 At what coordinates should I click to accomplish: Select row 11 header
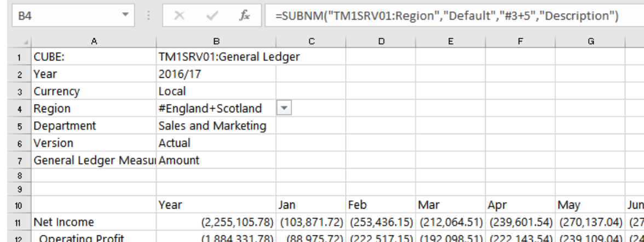19,222
